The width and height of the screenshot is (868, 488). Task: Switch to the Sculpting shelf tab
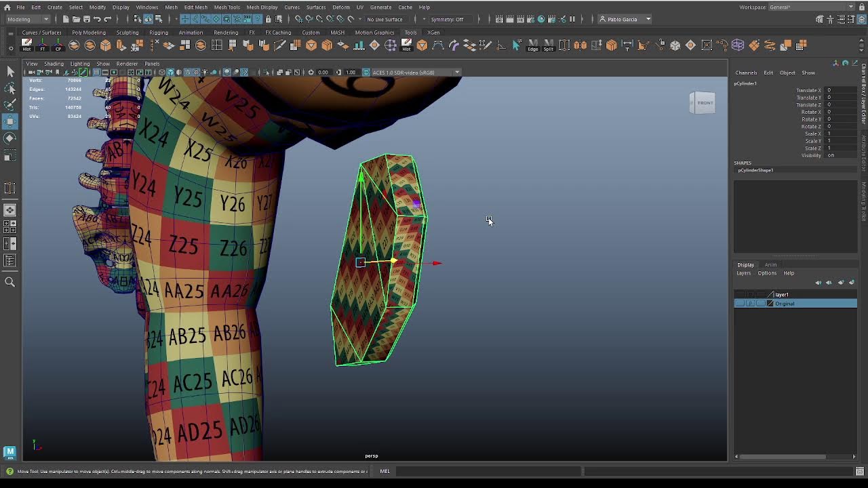[127, 33]
